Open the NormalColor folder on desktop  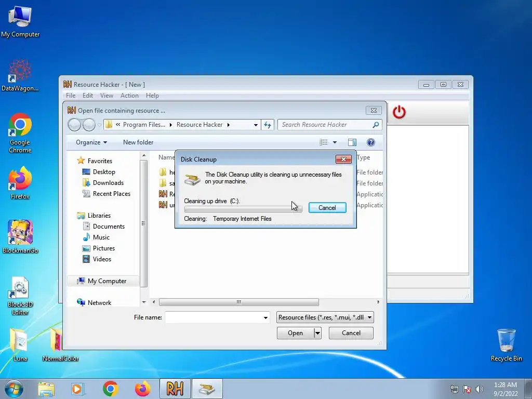[60, 344]
